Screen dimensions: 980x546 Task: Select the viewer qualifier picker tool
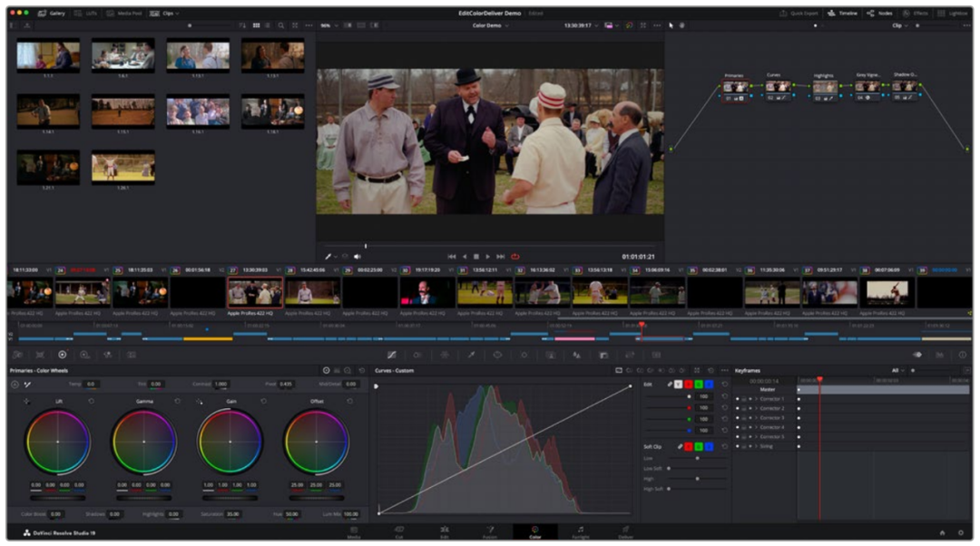[328, 256]
